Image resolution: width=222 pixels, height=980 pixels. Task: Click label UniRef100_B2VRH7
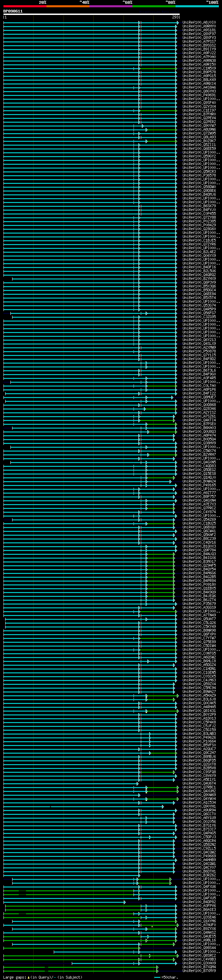coord(199,454)
